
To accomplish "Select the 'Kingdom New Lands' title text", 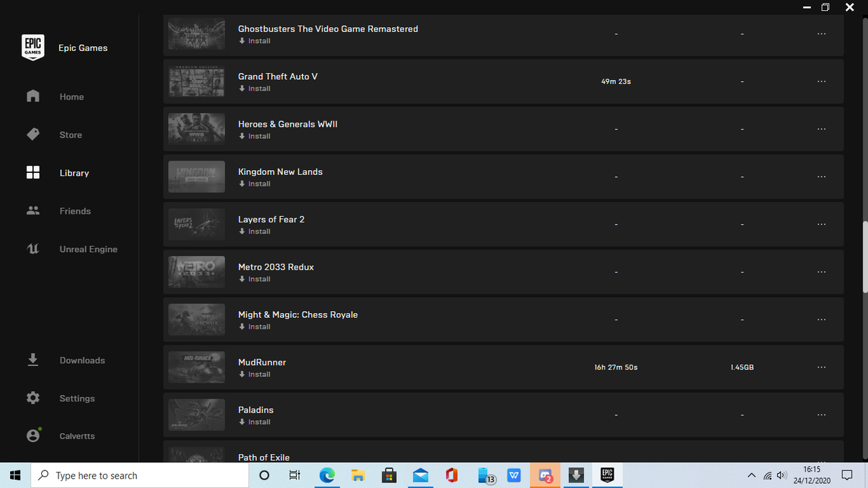I will tap(280, 171).
